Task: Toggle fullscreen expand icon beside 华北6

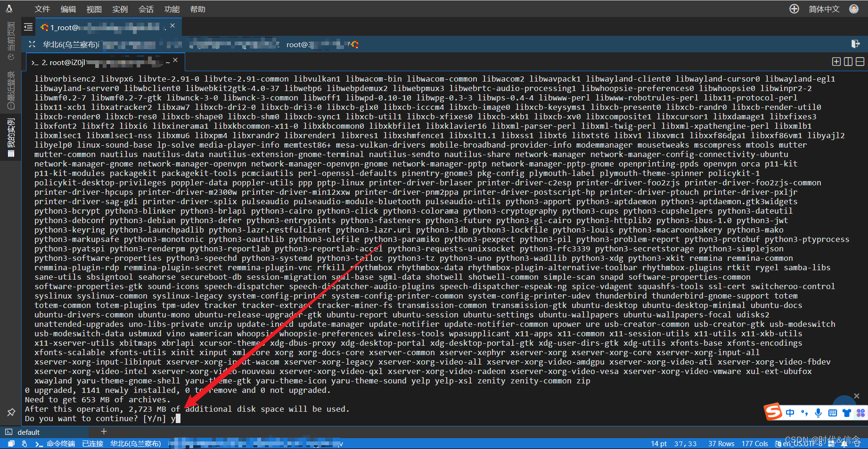Action: tap(32, 44)
